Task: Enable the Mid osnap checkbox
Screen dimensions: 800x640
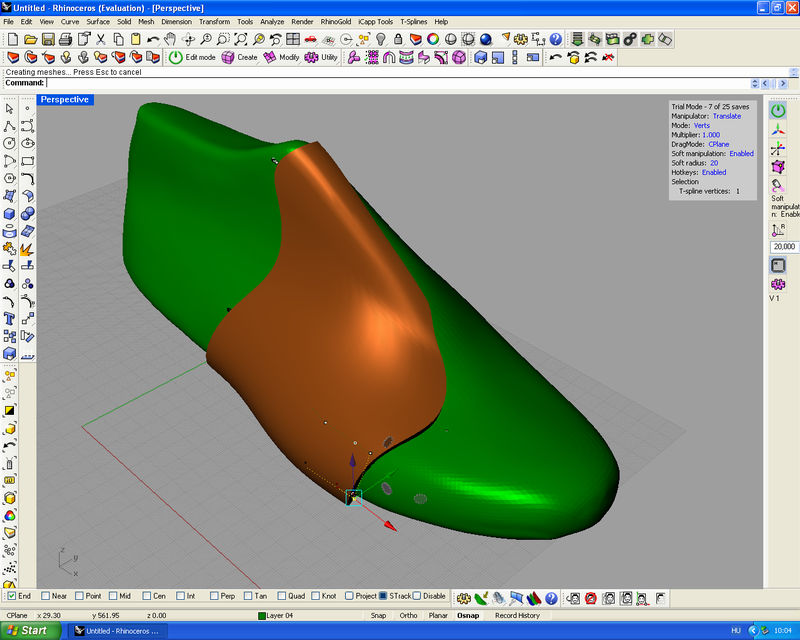Action: tap(114, 596)
